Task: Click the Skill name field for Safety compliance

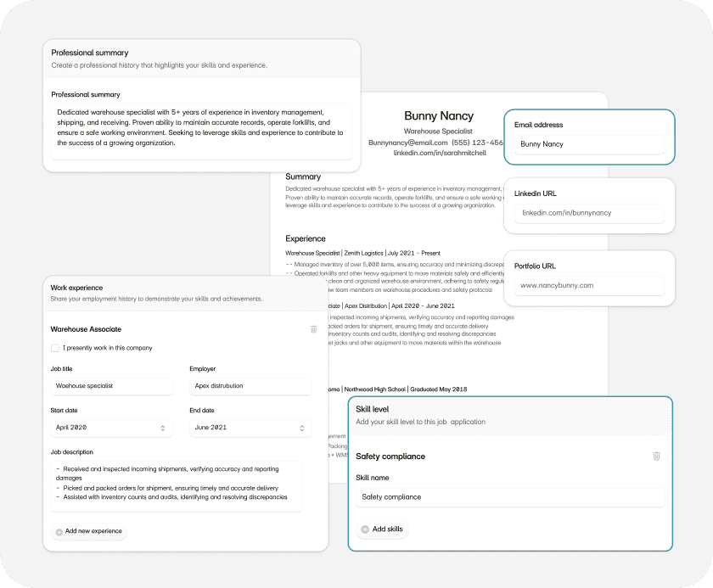Action: tap(510, 496)
